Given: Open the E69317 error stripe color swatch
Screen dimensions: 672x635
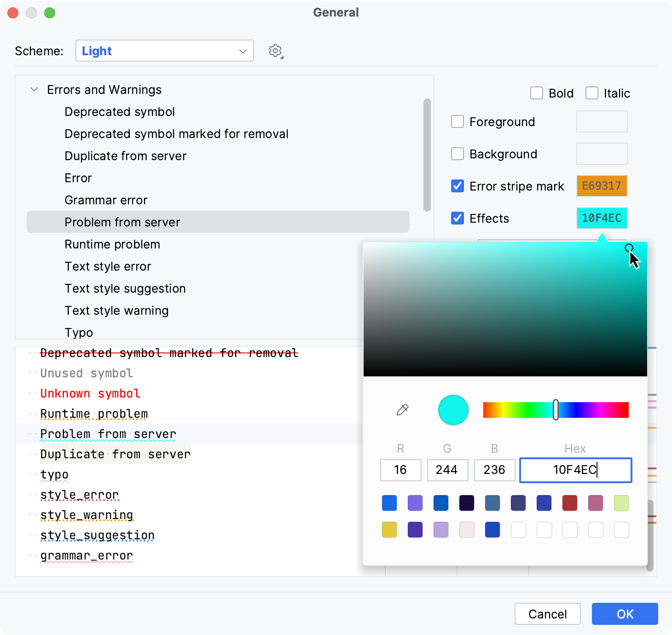Looking at the screenshot, I should point(602,186).
